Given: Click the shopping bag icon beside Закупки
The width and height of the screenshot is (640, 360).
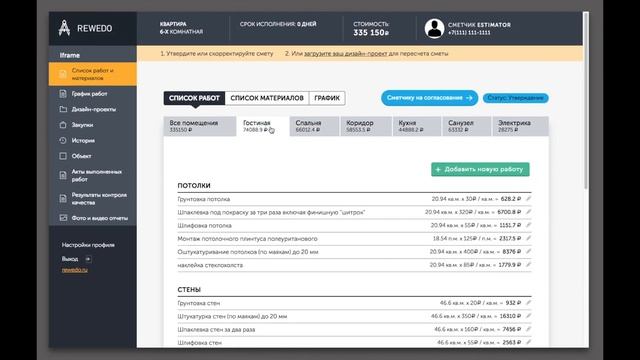Looking at the screenshot, I should (63, 125).
